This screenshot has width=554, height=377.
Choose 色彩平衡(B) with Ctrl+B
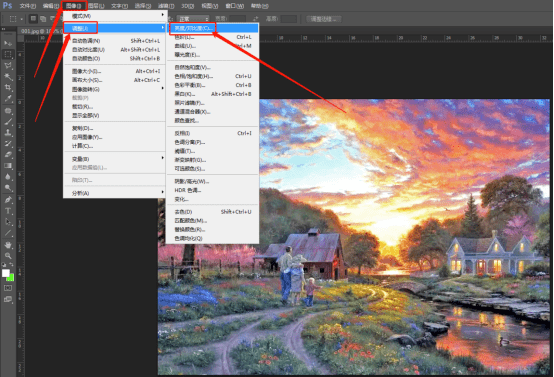(213, 85)
